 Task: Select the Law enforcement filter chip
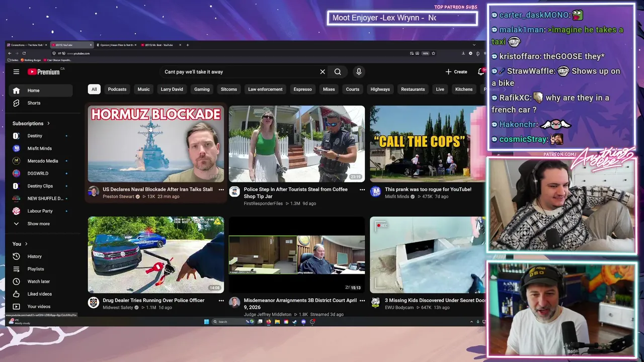[265, 89]
